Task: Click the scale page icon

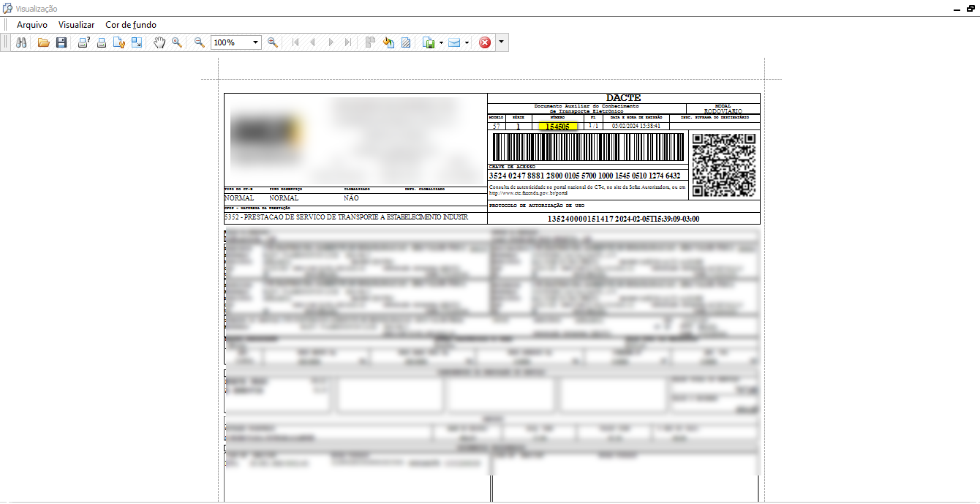Action: [136, 42]
